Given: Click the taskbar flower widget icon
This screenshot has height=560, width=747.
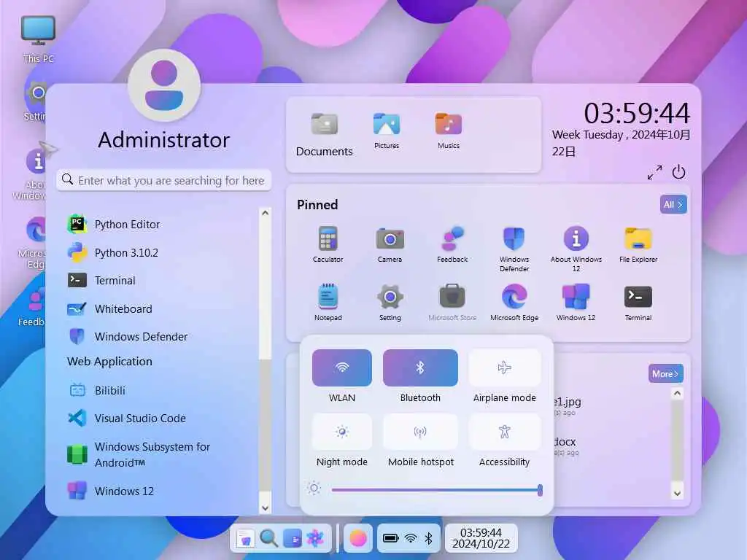Looking at the screenshot, I should coord(315,538).
